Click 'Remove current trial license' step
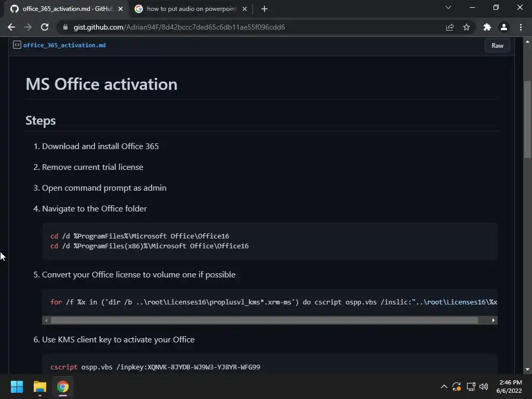 pyautogui.click(x=92, y=167)
